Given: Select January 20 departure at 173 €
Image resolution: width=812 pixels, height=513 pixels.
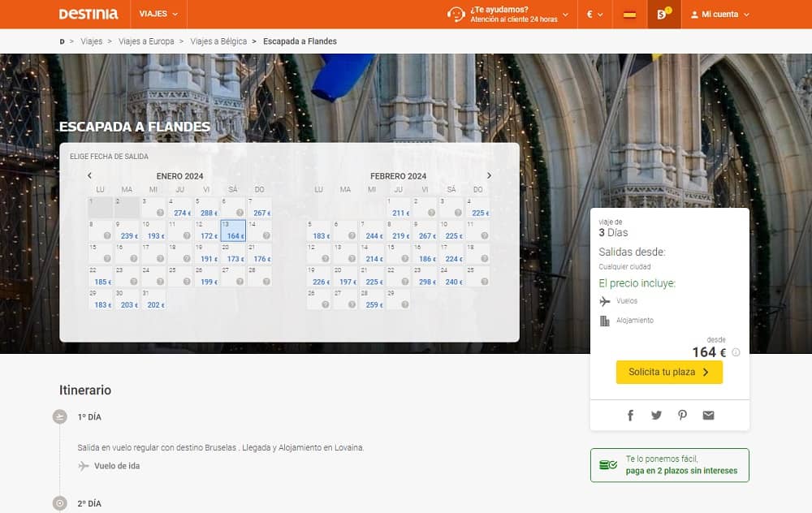Looking at the screenshot, I should coord(233,253).
